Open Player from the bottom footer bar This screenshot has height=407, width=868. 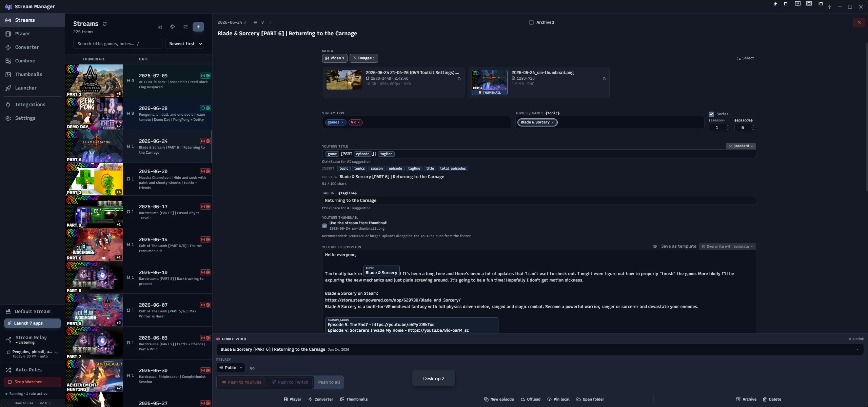pos(293,400)
